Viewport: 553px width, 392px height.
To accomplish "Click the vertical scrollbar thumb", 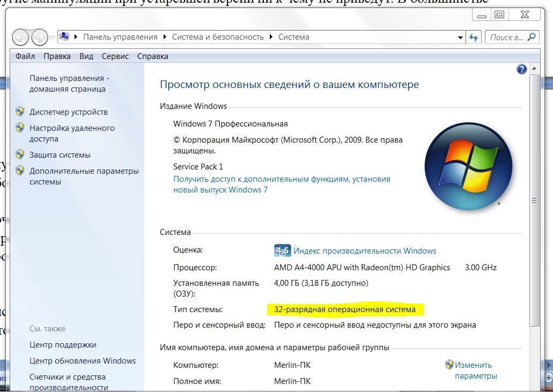I will click(x=534, y=199).
